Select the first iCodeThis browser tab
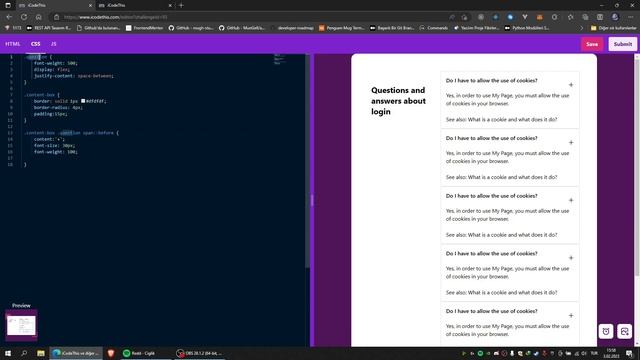640x360 pixels. coord(55,5)
